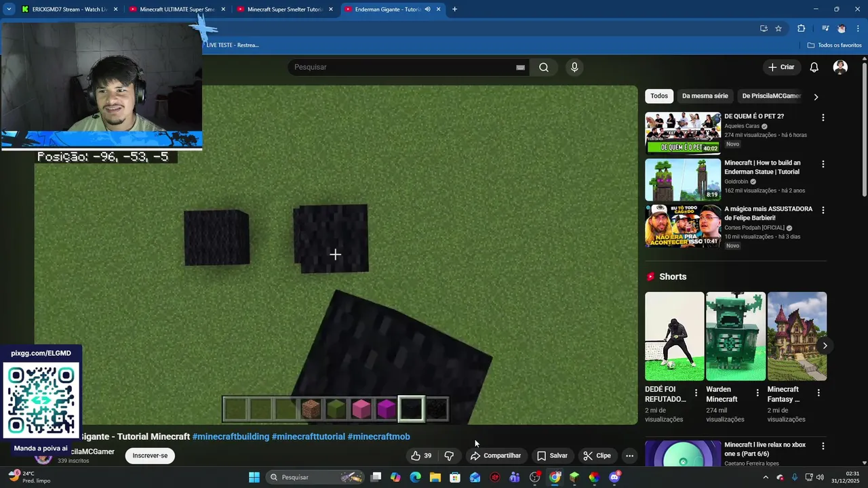Open options for live relax no xbox video
This screenshot has width=868, height=488.
click(x=823, y=446)
